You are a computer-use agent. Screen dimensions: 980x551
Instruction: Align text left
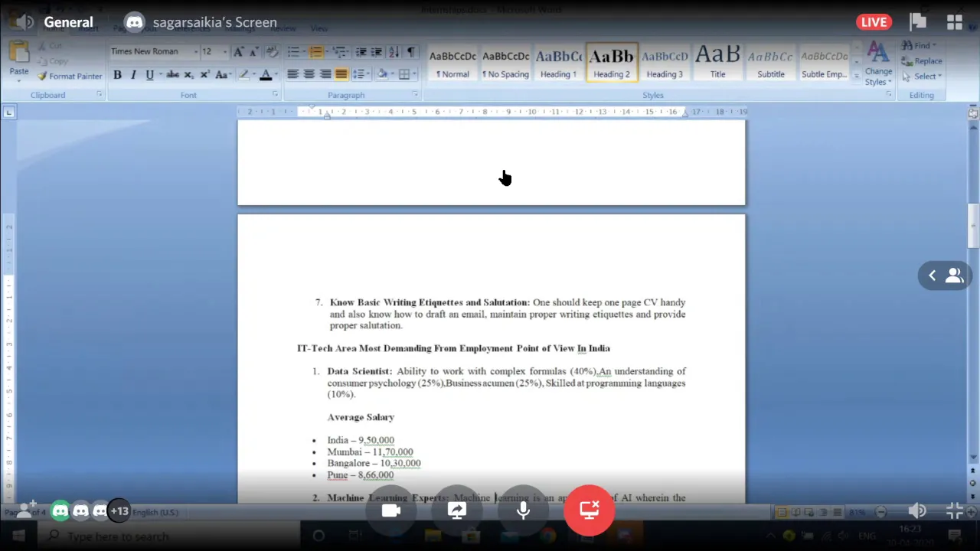[x=292, y=74]
